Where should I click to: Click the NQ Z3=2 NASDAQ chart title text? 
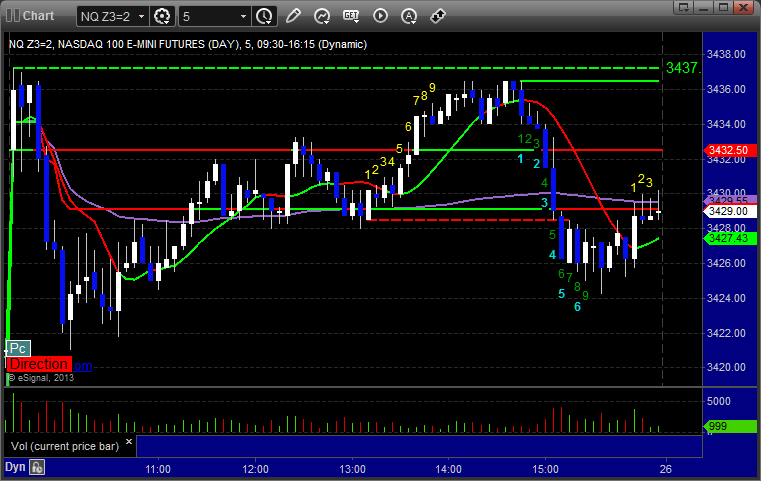pyautogui.click(x=188, y=45)
